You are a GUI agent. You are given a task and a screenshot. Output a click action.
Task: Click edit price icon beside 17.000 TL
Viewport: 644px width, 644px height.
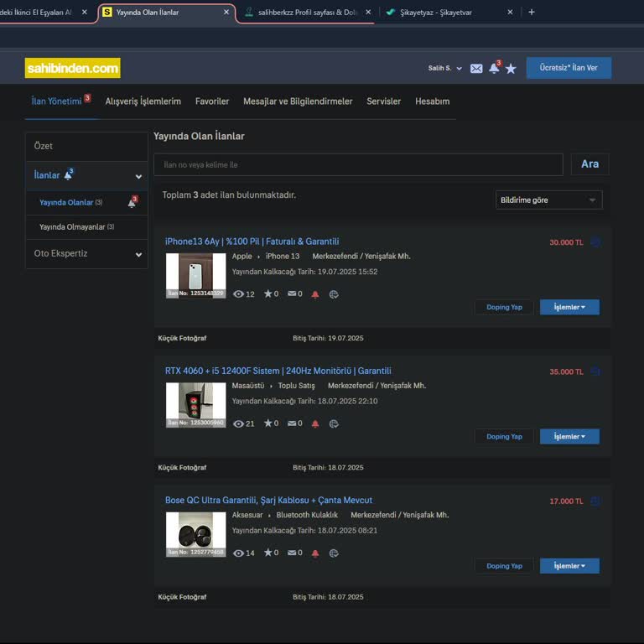pos(595,501)
